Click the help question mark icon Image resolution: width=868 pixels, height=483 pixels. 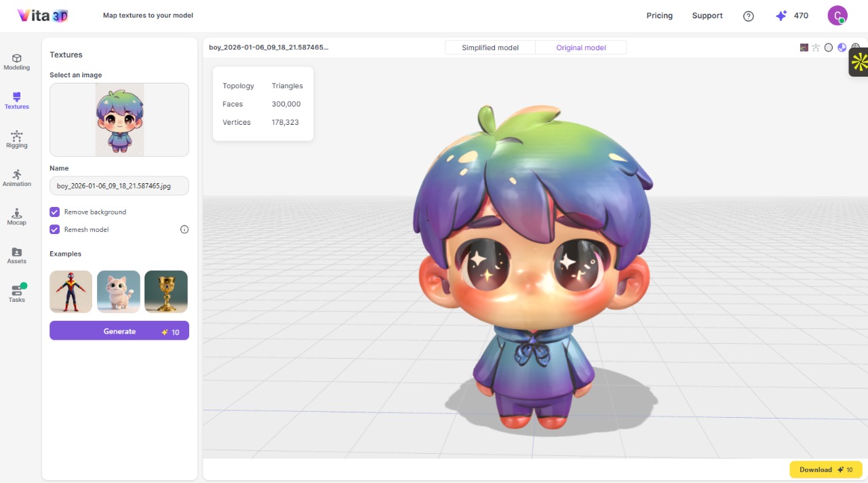click(749, 16)
